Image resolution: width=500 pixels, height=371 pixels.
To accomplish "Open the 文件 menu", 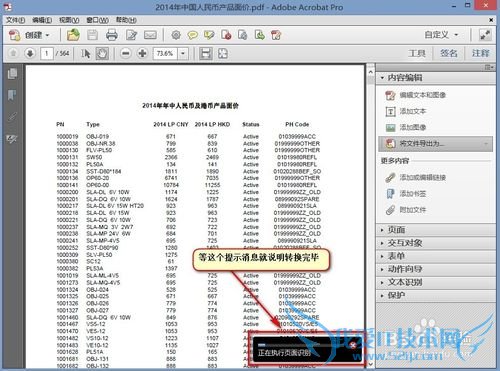I will pyautogui.click(x=15, y=20).
